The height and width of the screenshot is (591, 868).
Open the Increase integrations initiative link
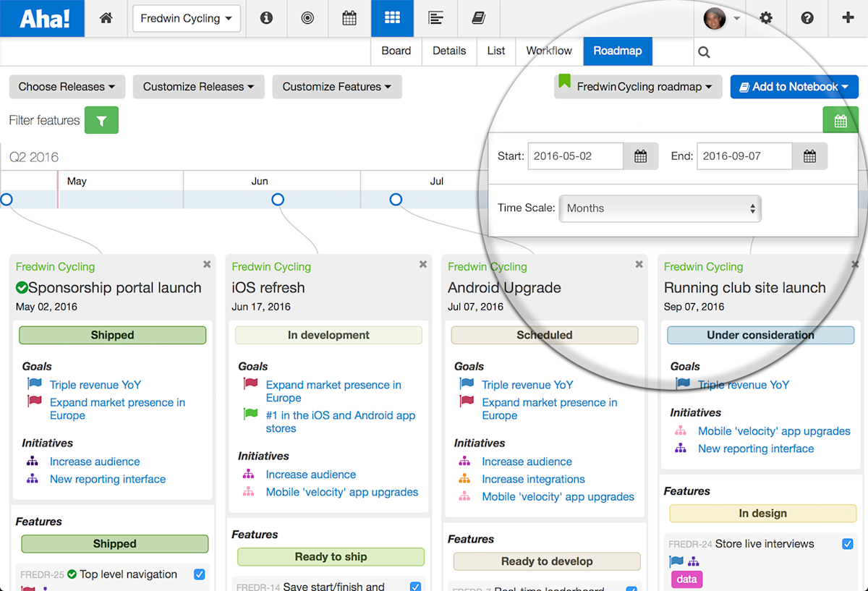click(533, 479)
